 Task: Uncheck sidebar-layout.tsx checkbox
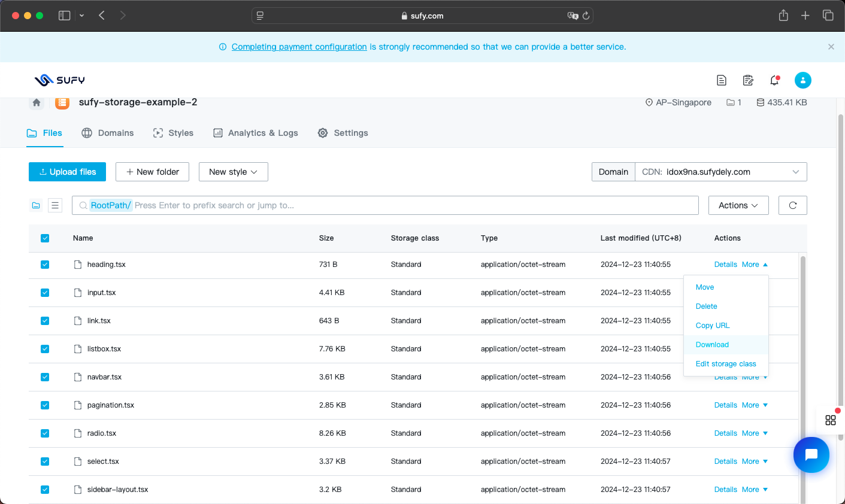(x=45, y=490)
